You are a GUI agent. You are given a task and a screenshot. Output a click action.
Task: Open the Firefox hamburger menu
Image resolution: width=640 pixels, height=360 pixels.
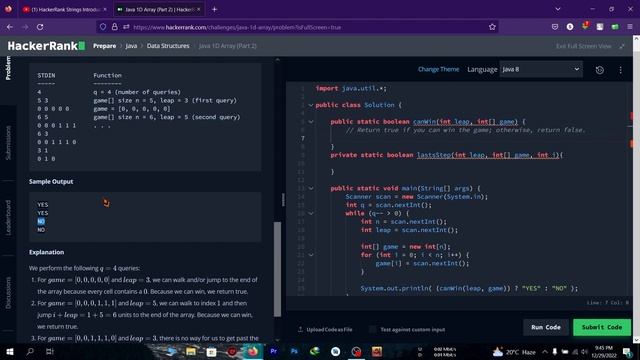pos(630,27)
